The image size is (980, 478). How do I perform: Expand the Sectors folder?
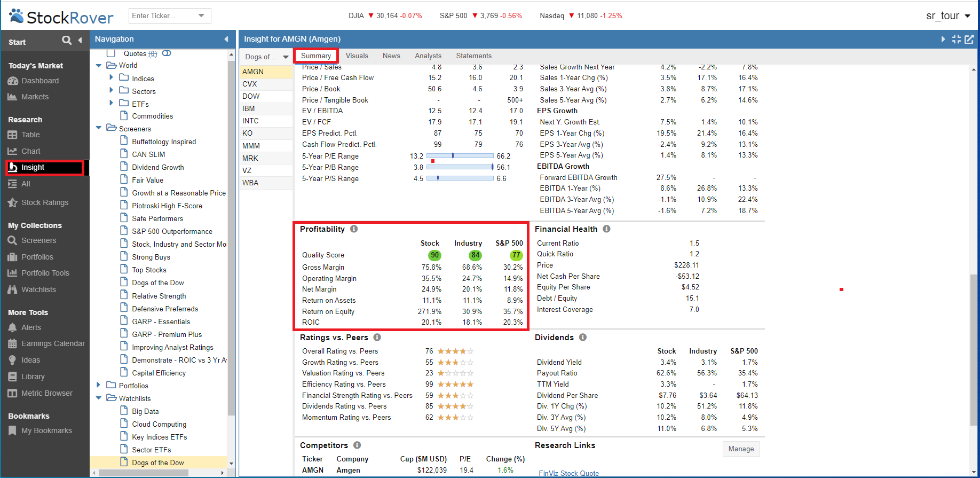[111, 90]
